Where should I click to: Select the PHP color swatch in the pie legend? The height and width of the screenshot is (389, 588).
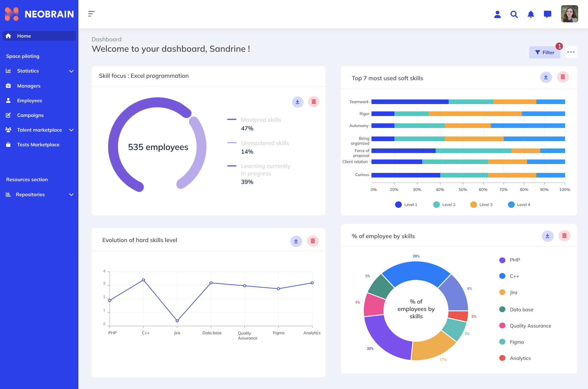(502, 260)
